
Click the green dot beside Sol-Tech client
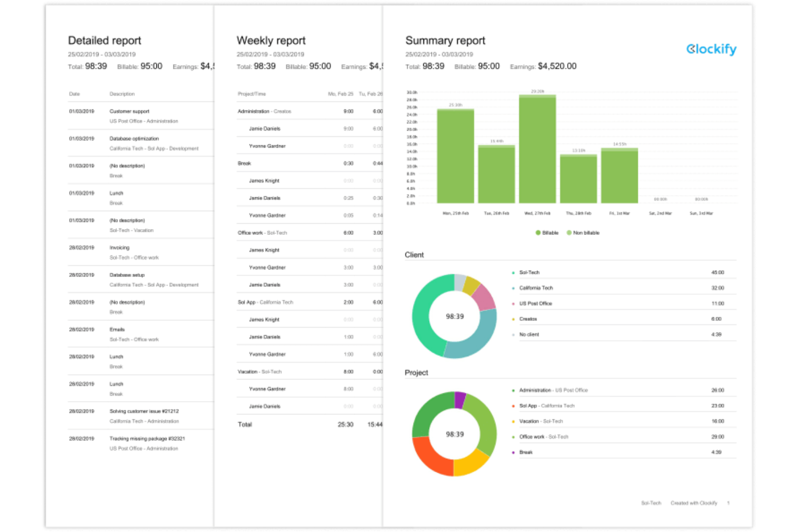[513, 272]
